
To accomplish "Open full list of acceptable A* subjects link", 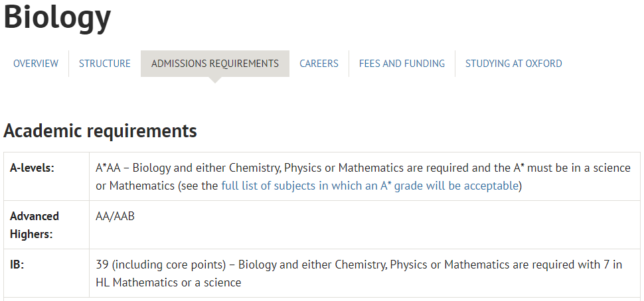I will tap(370, 186).
